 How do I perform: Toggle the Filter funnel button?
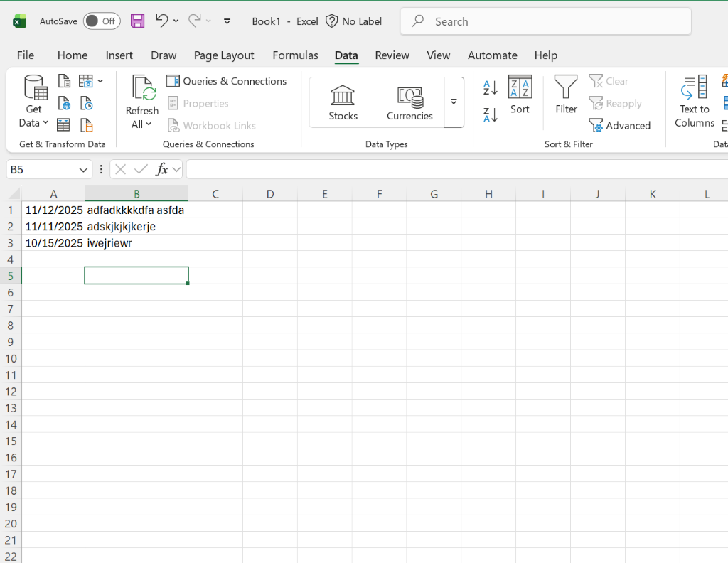coord(566,95)
